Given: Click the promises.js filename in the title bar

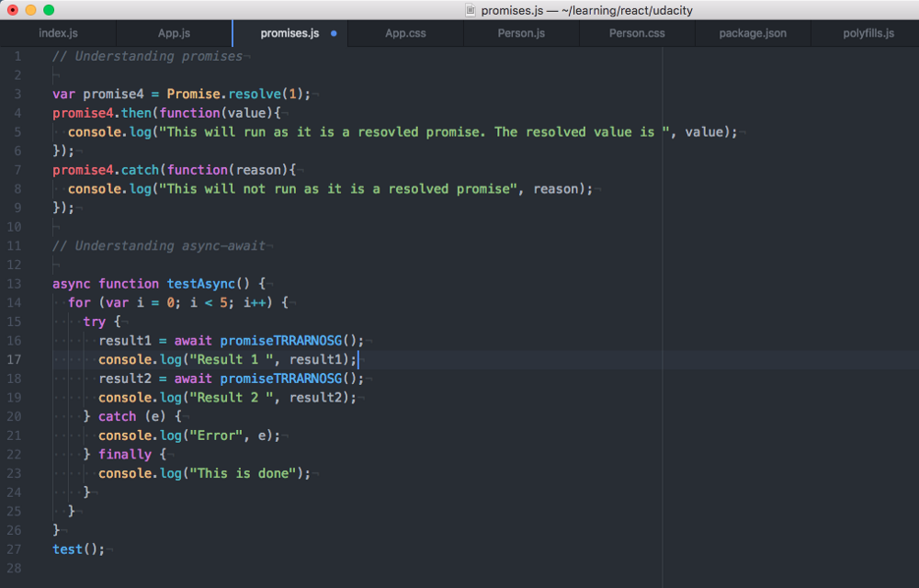Looking at the screenshot, I should click(511, 11).
